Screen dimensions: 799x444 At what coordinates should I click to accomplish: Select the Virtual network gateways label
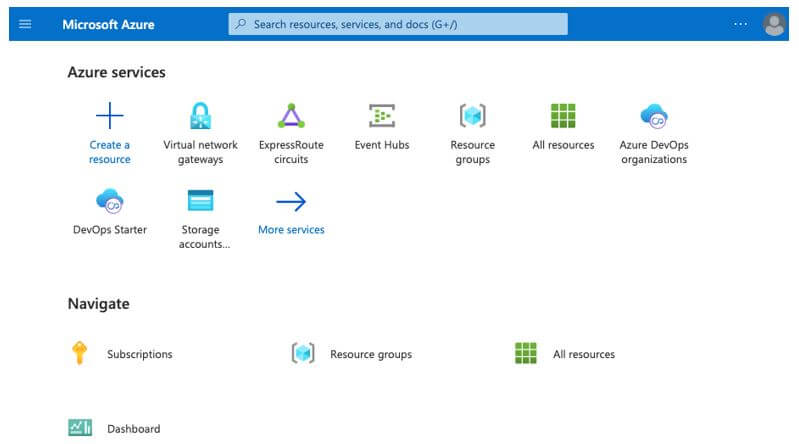(x=200, y=152)
